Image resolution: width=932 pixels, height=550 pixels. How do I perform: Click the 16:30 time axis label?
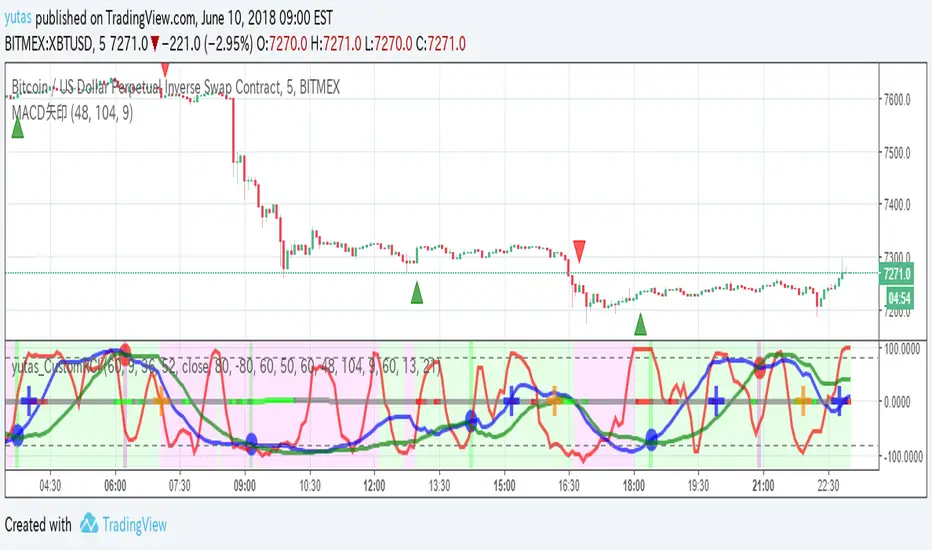(x=569, y=485)
